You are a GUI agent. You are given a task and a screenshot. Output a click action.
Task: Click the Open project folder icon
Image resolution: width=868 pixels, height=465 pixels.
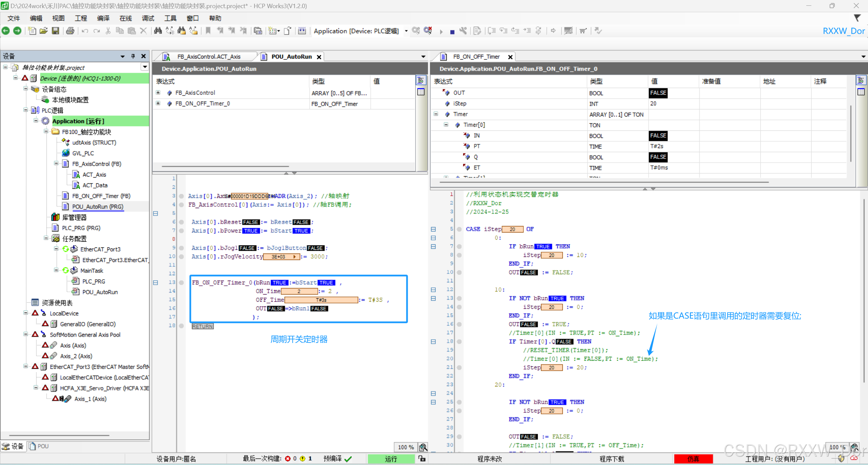[43, 31]
